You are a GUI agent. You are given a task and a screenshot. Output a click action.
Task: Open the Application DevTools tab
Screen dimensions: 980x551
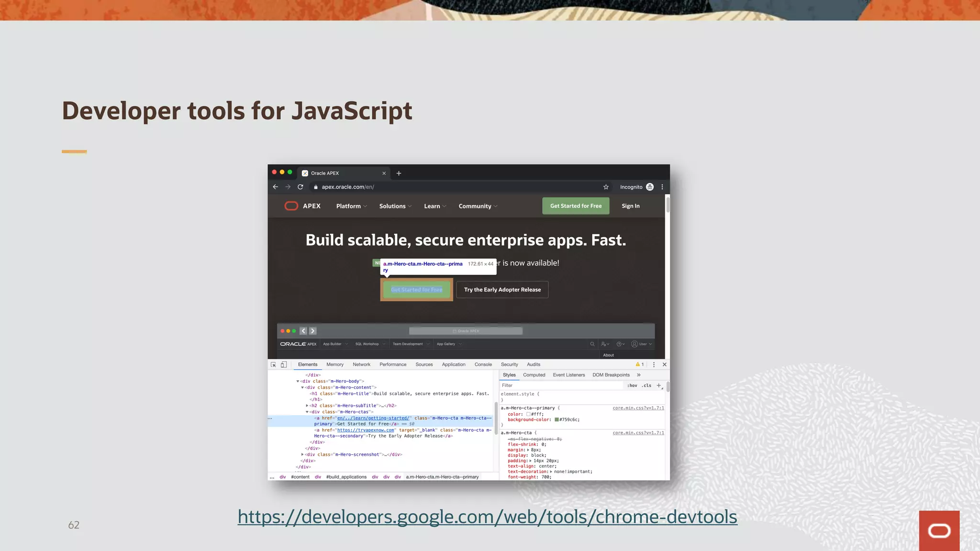point(454,364)
